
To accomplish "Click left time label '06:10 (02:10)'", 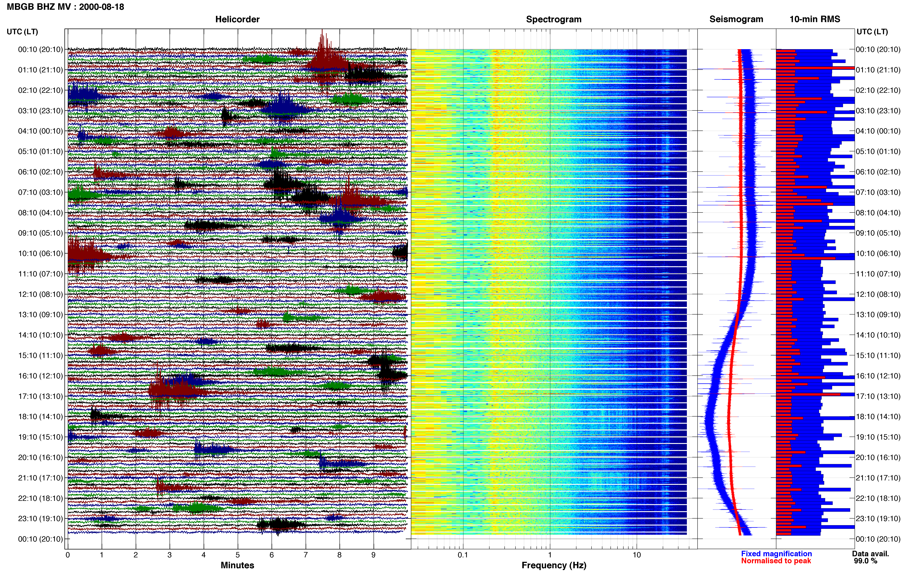I will 41,172.
